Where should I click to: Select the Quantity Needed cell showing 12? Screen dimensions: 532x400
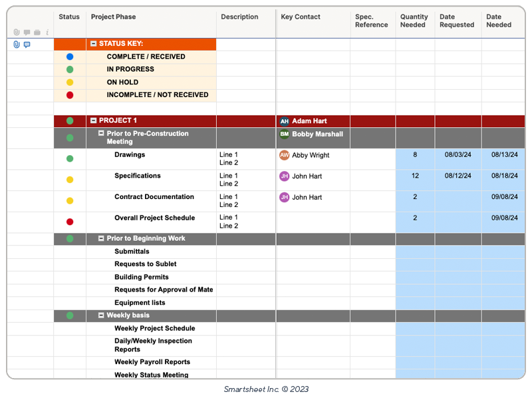click(x=414, y=176)
